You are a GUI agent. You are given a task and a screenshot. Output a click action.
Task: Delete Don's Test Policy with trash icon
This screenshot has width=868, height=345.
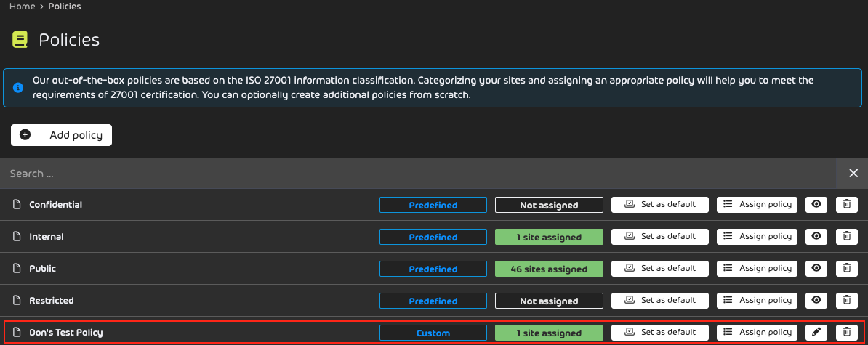click(x=846, y=333)
